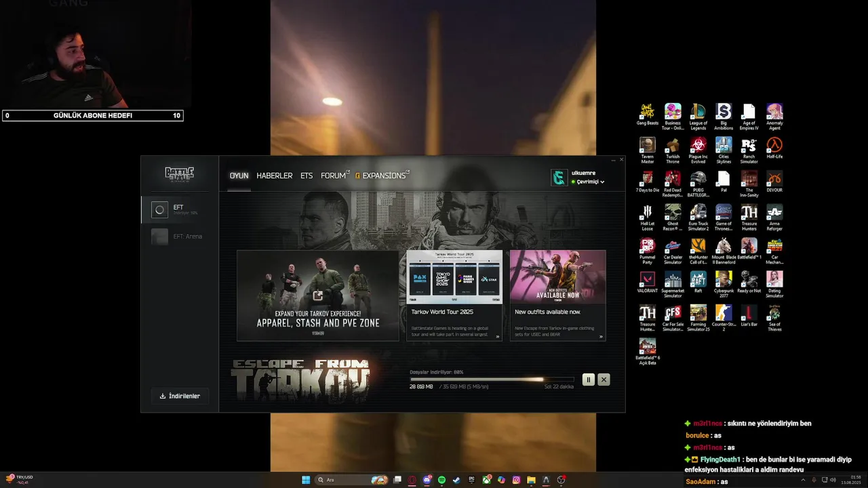Open Plague Inc Evolved desktop icon

698,150
